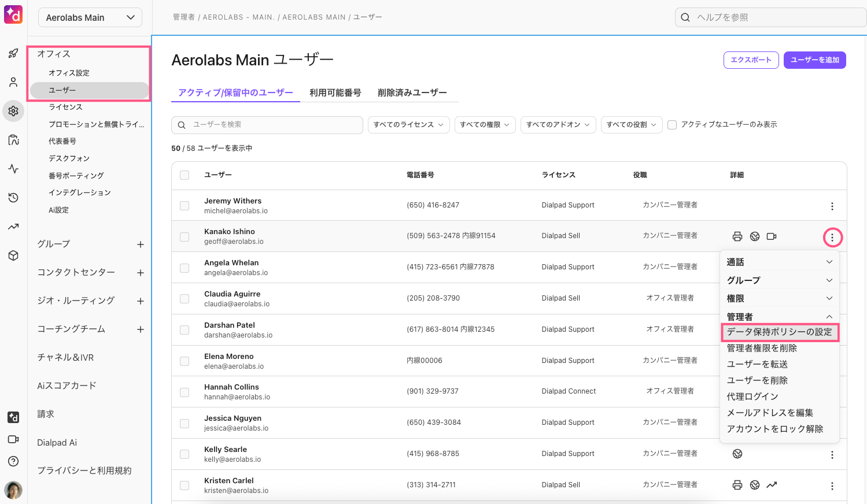Check the box for Jeremy Withers
The image size is (867, 504).
(x=185, y=206)
